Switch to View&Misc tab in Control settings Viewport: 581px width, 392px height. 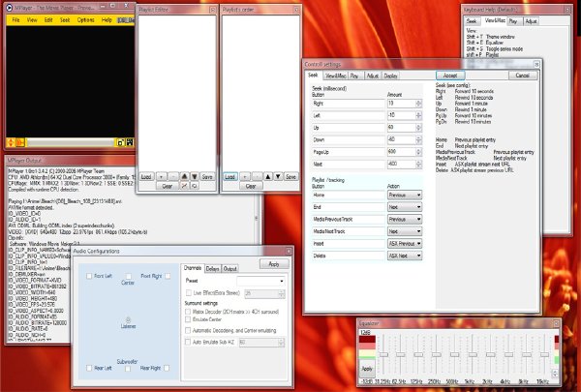(335, 75)
